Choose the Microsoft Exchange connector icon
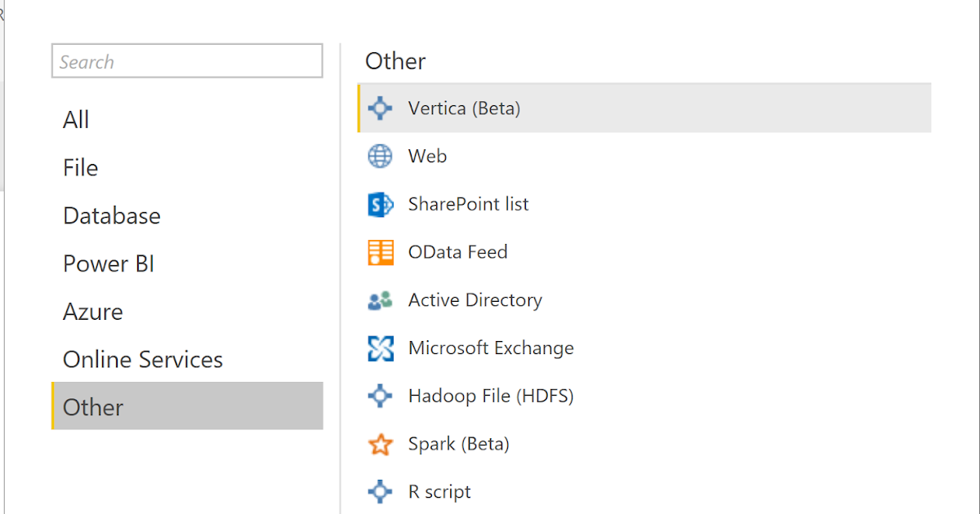Image resolution: width=980 pixels, height=514 pixels. point(380,348)
